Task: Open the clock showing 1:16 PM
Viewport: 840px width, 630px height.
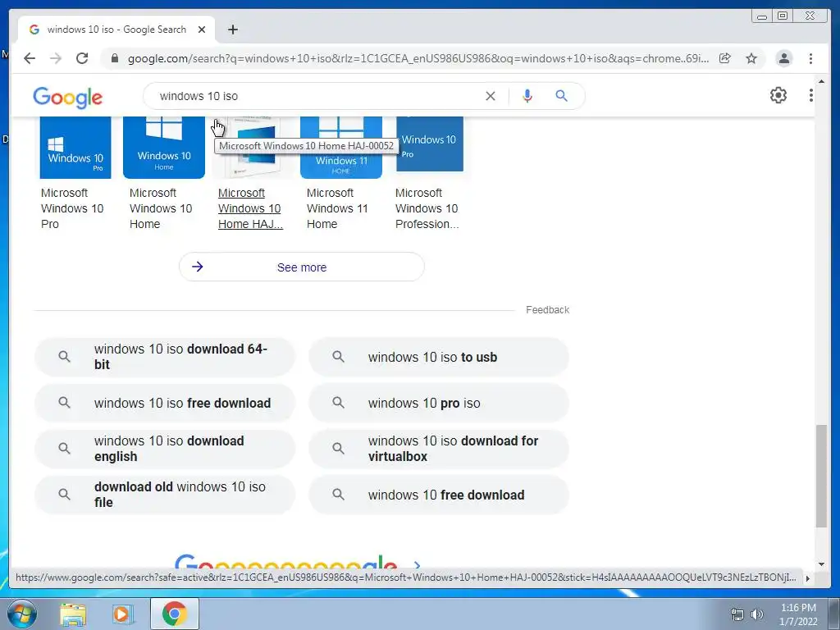Action: pyautogui.click(x=798, y=614)
